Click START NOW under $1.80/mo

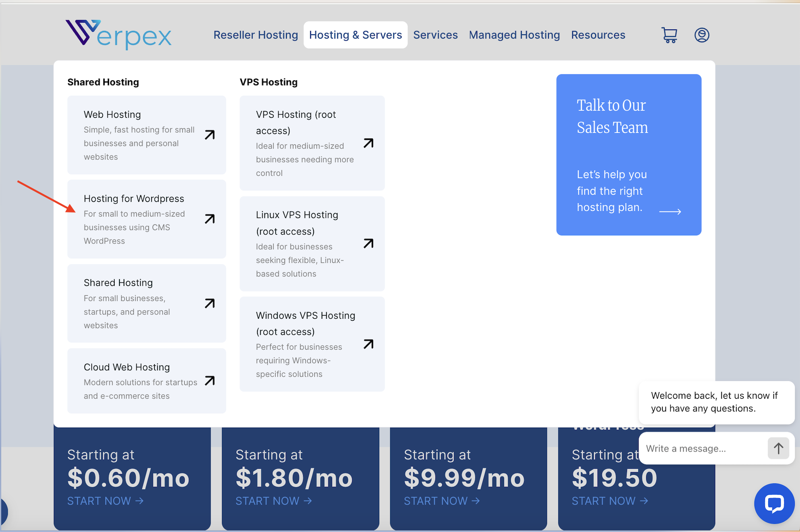274,501
